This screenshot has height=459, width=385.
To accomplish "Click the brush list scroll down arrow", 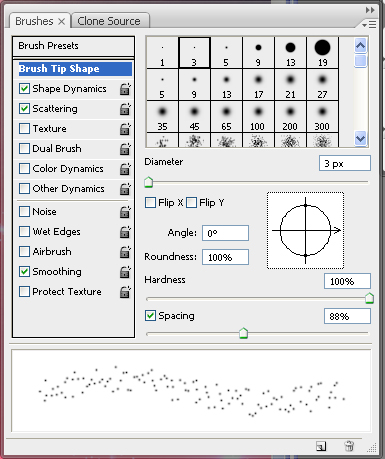I will click(x=360, y=138).
